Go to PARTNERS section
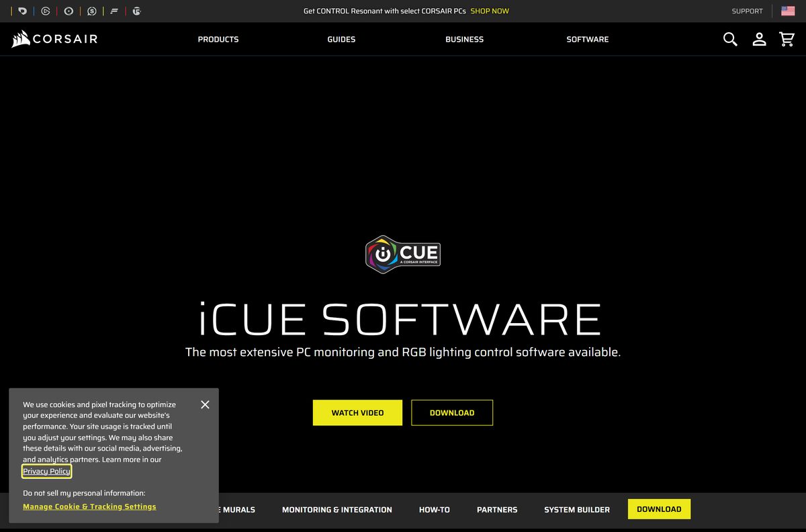Image resolution: width=806 pixels, height=532 pixels. pyautogui.click(x=497, y=510)
